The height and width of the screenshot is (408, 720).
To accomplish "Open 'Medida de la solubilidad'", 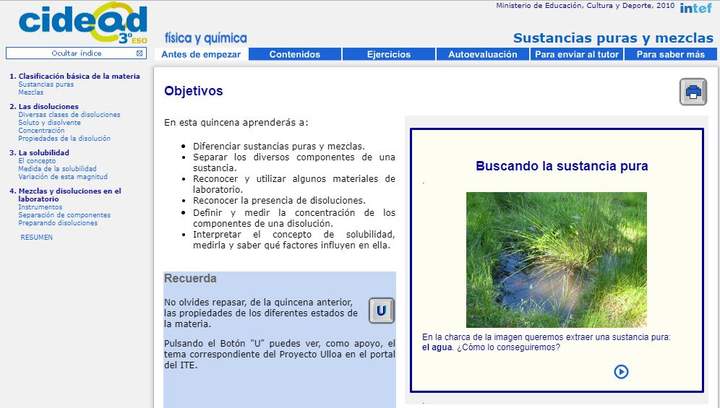I will coord(57,169).
